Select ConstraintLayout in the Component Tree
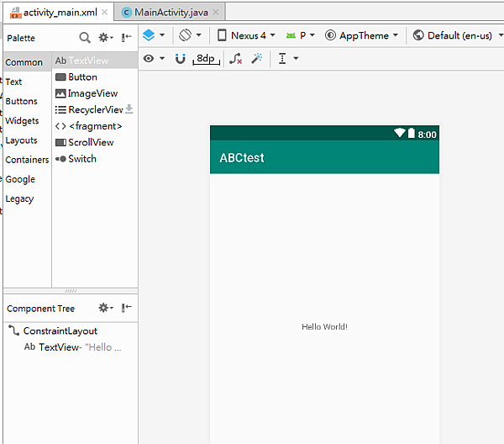This screenshot has width=504, height=444. (x=60, y=331)
